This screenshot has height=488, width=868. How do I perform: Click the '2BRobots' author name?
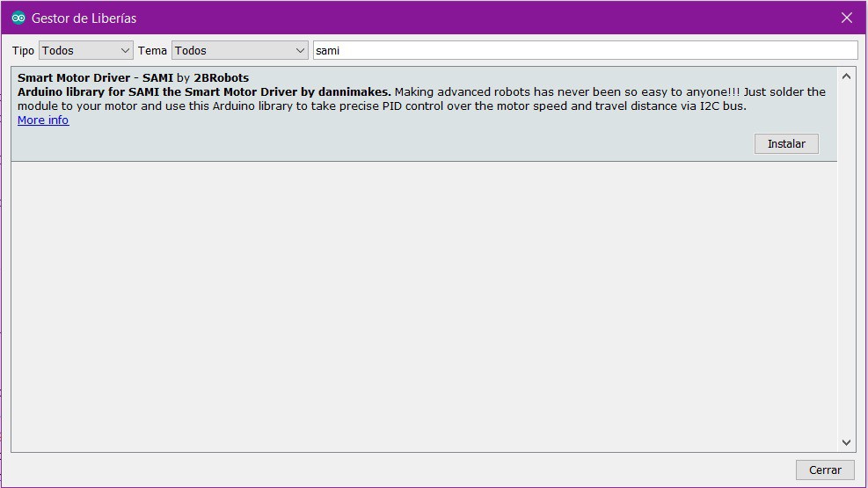pyautogui.click(x=222, y=78)
